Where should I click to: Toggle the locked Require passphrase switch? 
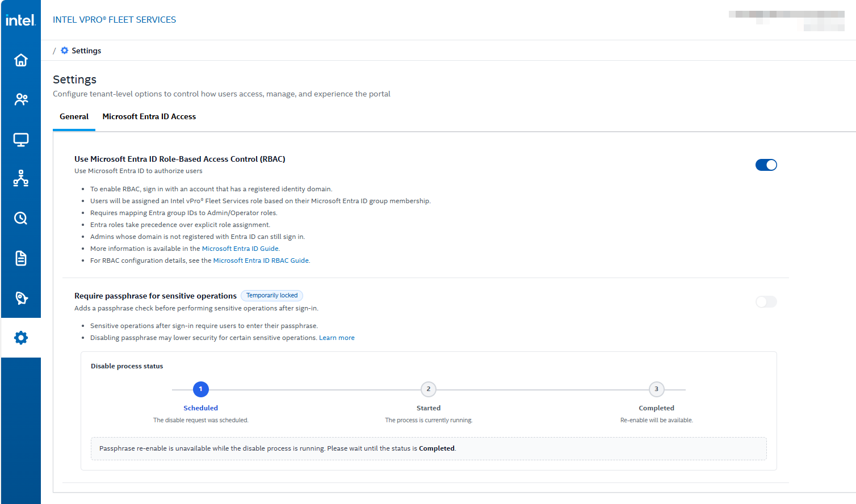point(766,301)
